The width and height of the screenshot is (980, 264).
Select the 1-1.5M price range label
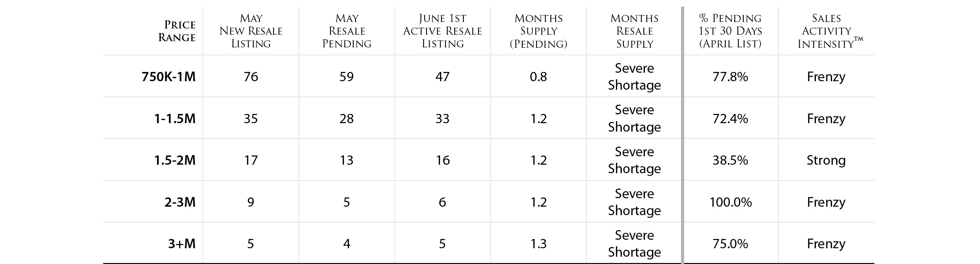click(x=175, y=119)
